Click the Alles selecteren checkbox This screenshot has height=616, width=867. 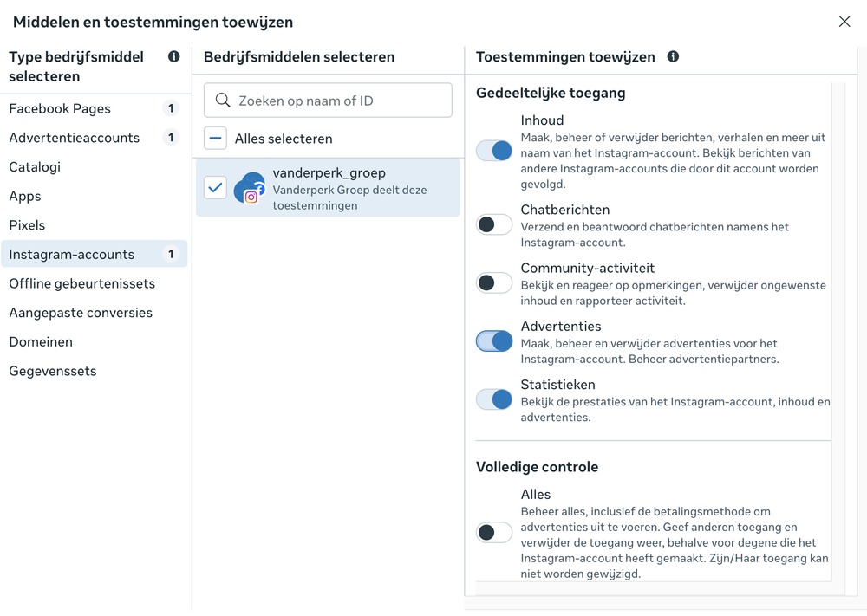pyautogui.click(x=216, y=139)
